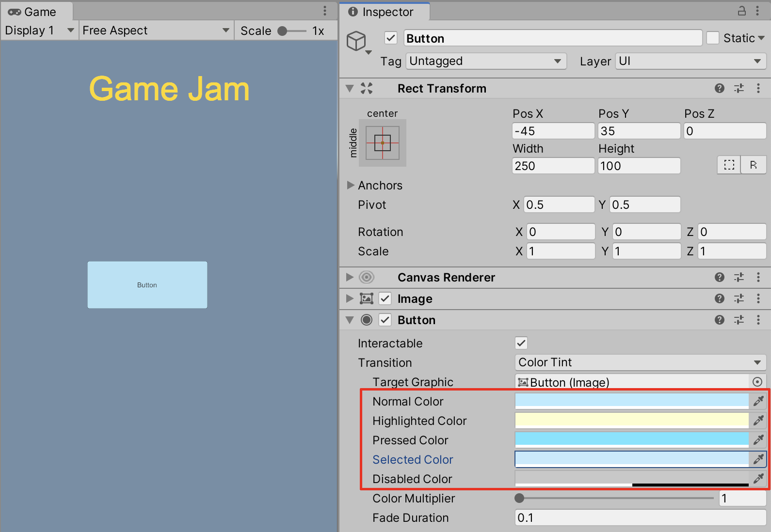This screenshot has width=771, height=532.
Task: Open the Transition Color Tint dropdown
Action: [640, 362]
